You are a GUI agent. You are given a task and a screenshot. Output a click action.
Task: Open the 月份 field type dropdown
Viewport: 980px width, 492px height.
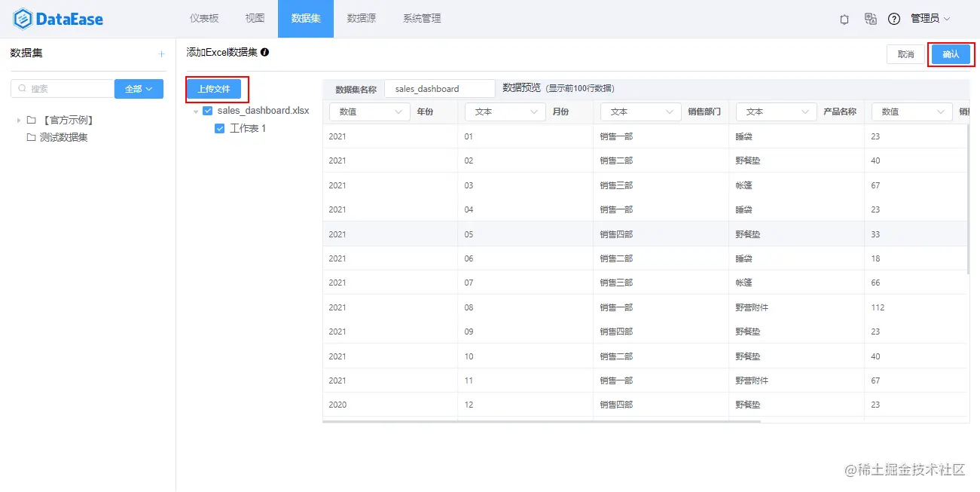point(505,112)
